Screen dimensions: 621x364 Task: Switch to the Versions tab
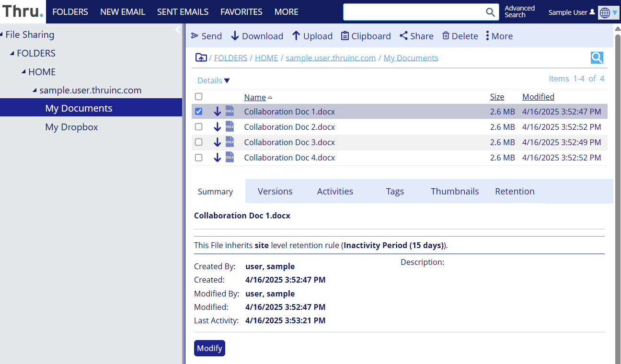tap(275, 192)
